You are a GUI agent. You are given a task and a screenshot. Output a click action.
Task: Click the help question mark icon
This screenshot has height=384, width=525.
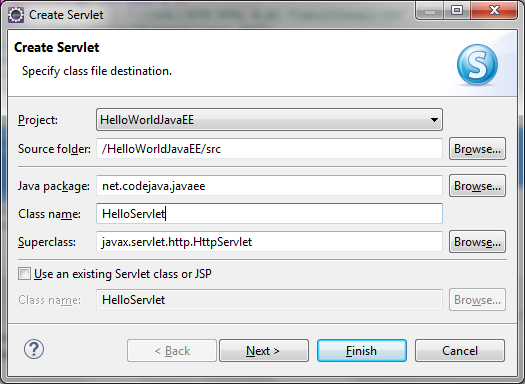click(x=33, y=349)
